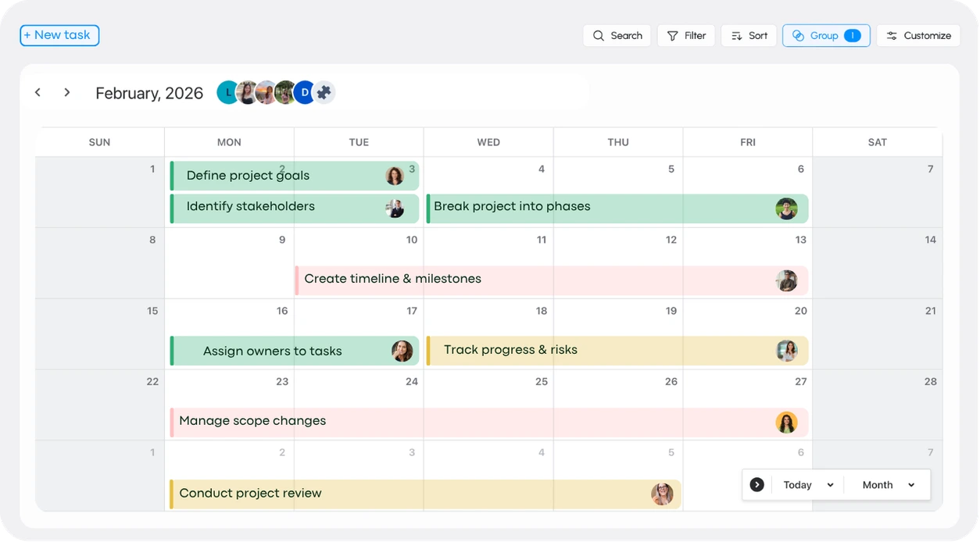Click the avatar on Conduct project review

click(663, 493)
